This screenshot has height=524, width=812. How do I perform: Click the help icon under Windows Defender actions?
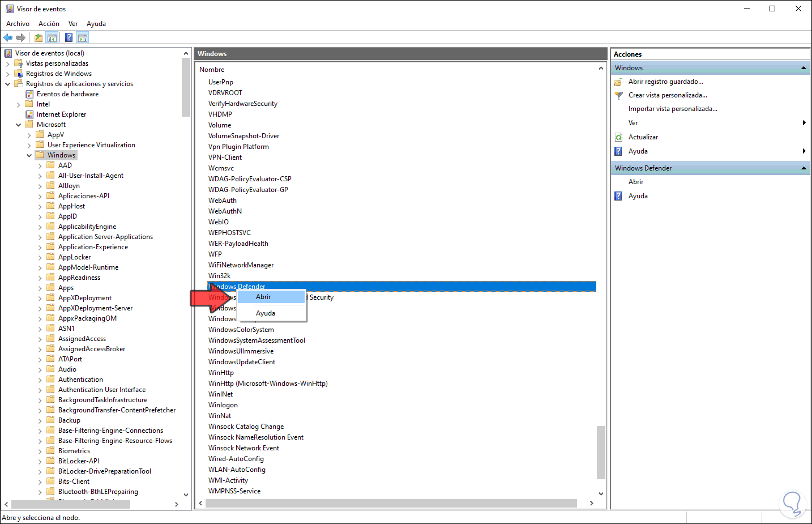pyautogui.click(x=618, y=196)
